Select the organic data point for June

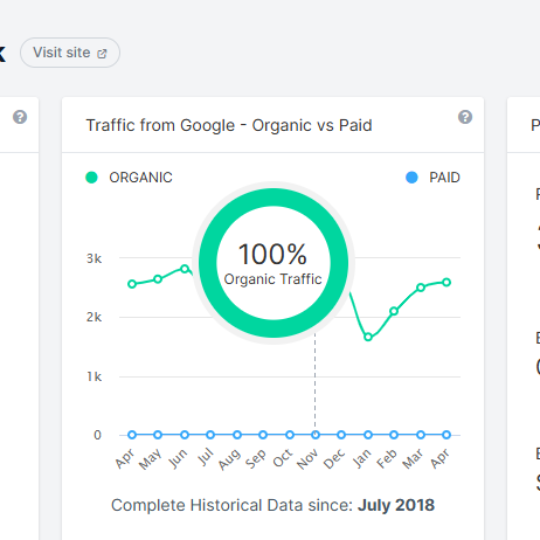(x=185, y=269)
